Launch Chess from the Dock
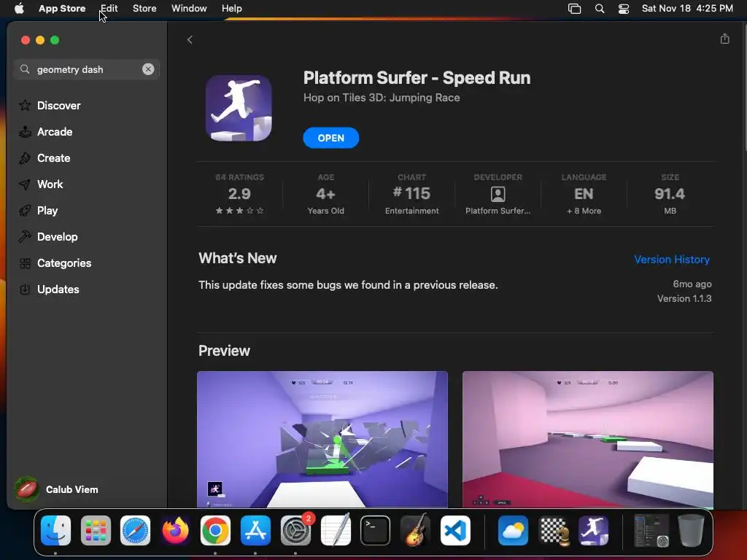 coord(554,530)
